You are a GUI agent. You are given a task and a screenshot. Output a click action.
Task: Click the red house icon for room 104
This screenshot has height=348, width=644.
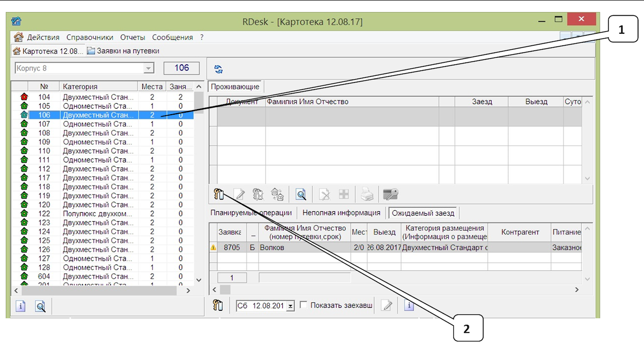tap(24, 97)
